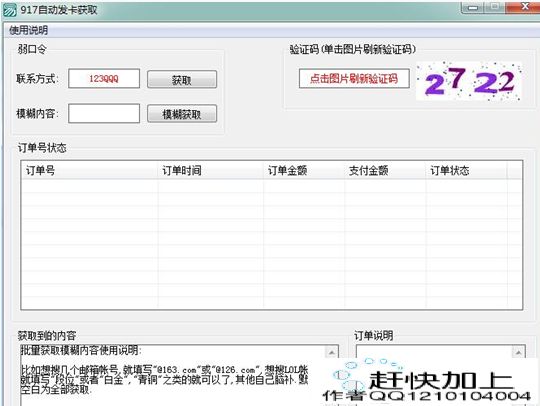
Task: Click the 917 app icon in title bar
Action: coord(10,10)
